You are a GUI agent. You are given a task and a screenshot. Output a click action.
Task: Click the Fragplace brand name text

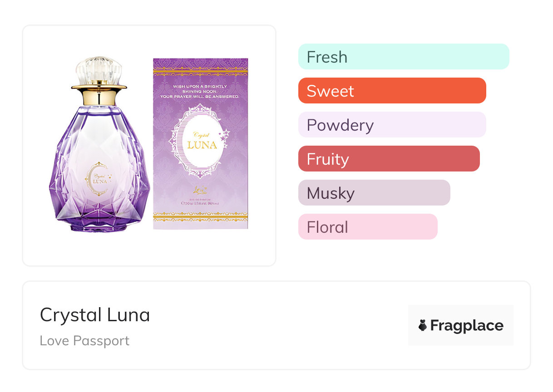click(x=467, y=325)
